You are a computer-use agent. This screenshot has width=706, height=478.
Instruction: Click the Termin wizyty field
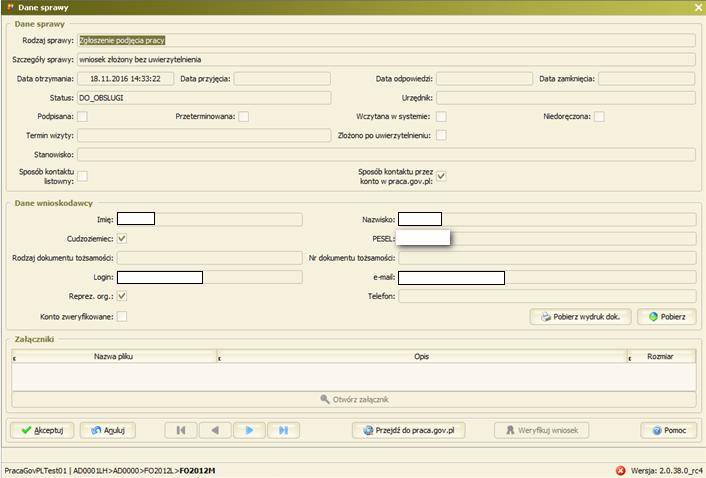[204, 135]
